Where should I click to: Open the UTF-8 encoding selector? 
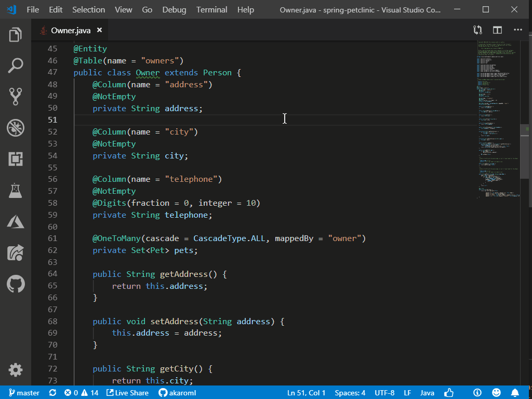383,393
